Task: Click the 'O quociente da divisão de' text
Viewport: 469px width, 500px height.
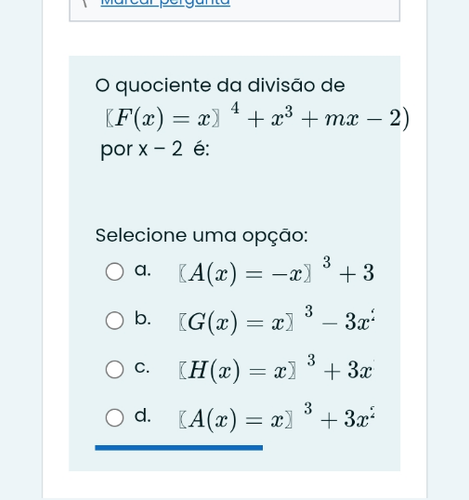Action: [x=220, y=86]
